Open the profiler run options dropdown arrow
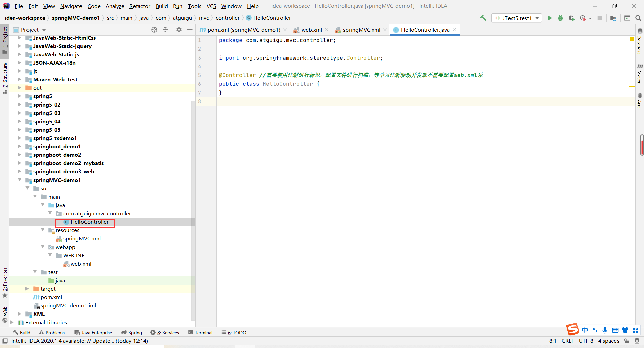644x348 pixels. [590, 18]
